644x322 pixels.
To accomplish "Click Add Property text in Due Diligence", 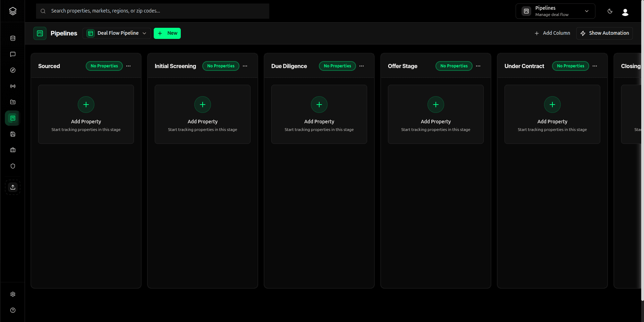I will click(319, 122).
